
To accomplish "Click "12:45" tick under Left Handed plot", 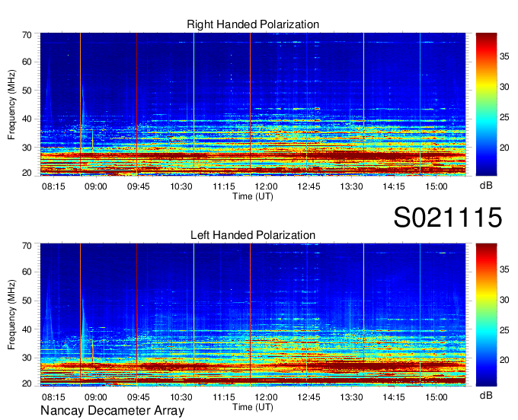I will point(309,397).
